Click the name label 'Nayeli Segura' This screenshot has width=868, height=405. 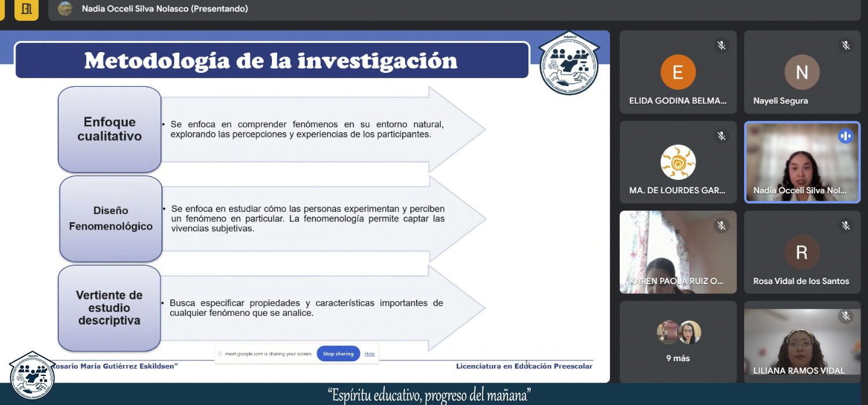tap(781, 101)
